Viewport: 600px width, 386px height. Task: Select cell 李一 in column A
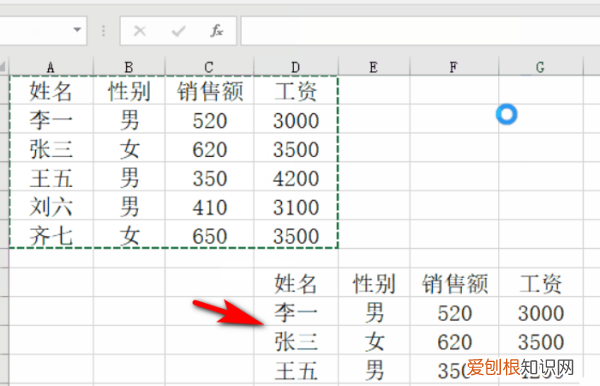(x=51, y=119)
